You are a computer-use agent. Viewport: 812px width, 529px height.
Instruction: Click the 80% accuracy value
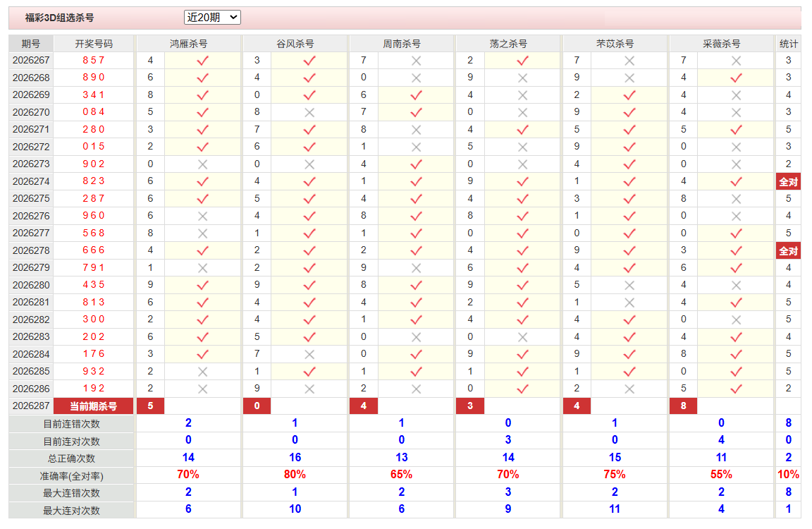tap(295, 475)
